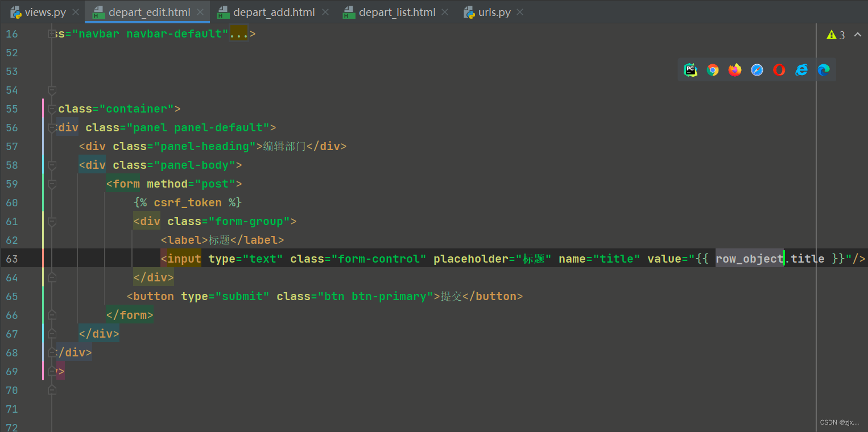Click the "form-group" class value

pyautogui.click(x=250, y=221)
